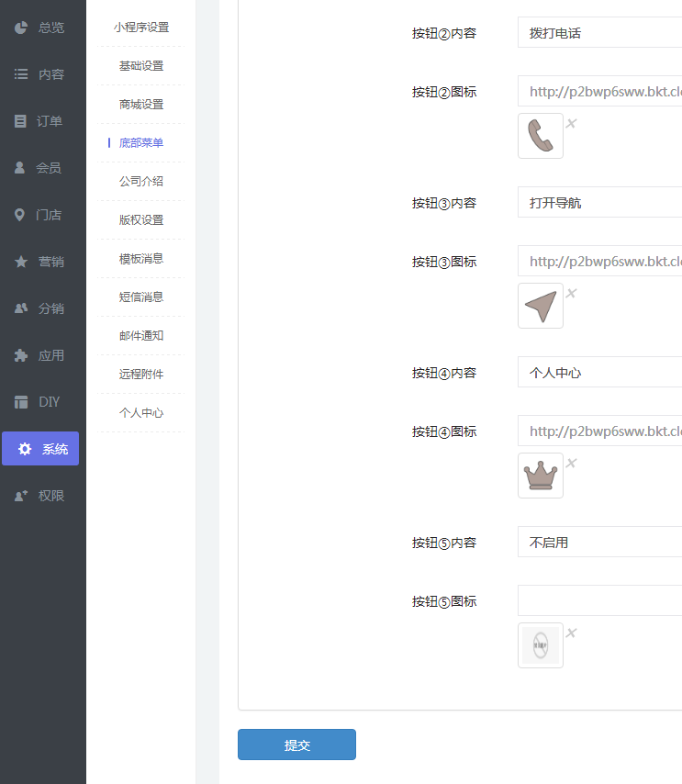Click the list icon beside 内容

(x=21, y=74)
